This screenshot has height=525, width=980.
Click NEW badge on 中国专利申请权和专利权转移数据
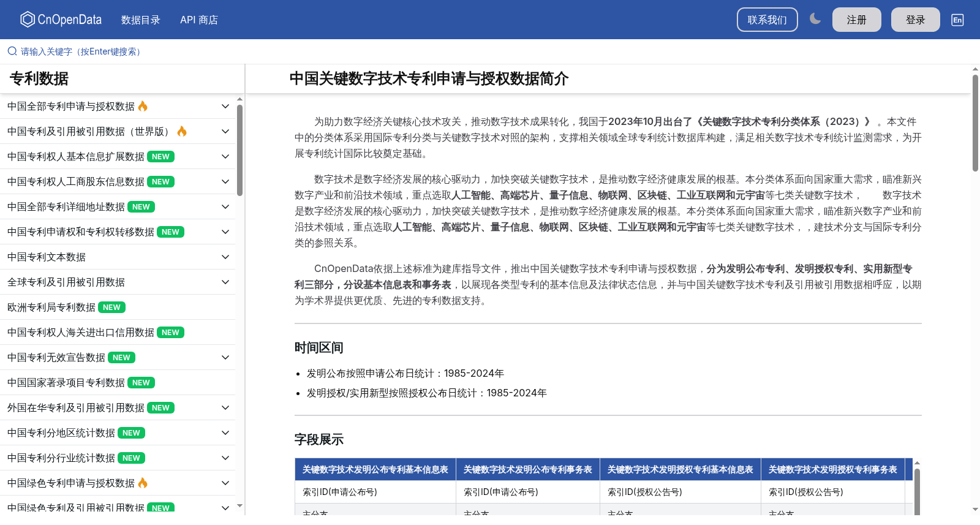click(170, 232)
